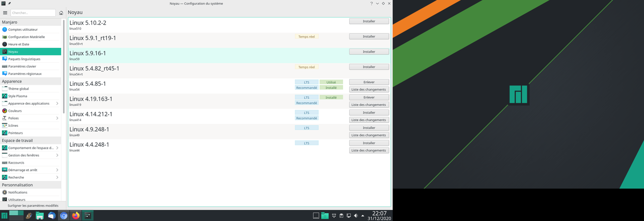Select System Settings taskbar entry
644x221 pixels.
88,215
